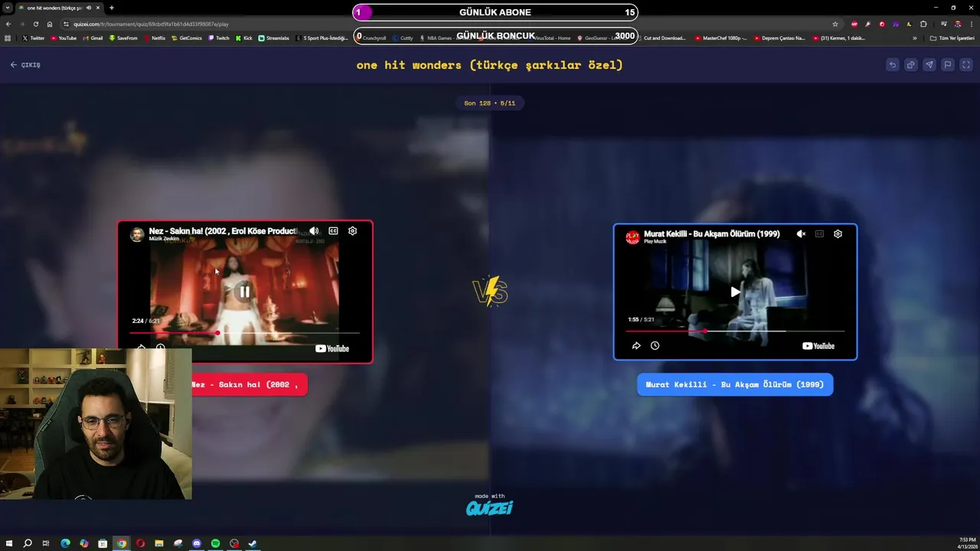Open Netflix bookmark
This screenshot has height=551, width=980.
pos(154,37)
